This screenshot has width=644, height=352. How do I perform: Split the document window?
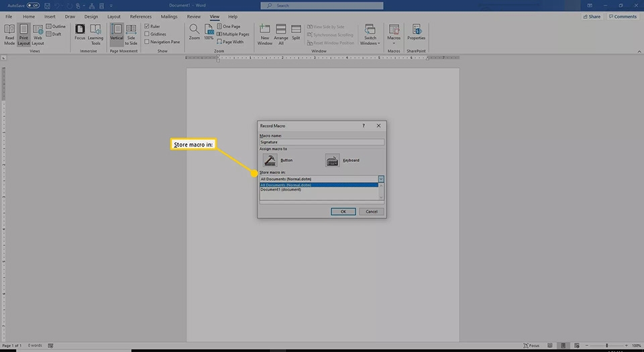tap(296, 32)
